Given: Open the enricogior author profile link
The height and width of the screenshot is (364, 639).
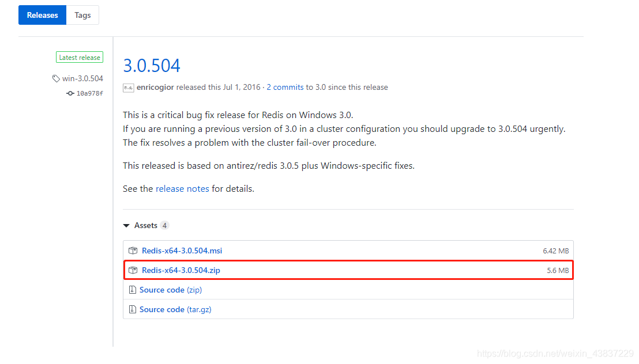Looking at the screenshot, I should click(155, 87).
